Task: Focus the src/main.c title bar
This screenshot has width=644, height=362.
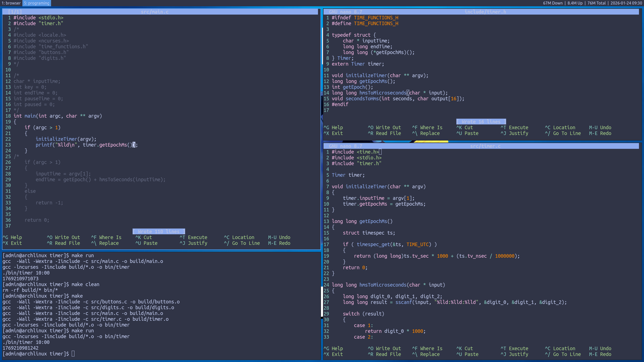Action: [154, 12]
